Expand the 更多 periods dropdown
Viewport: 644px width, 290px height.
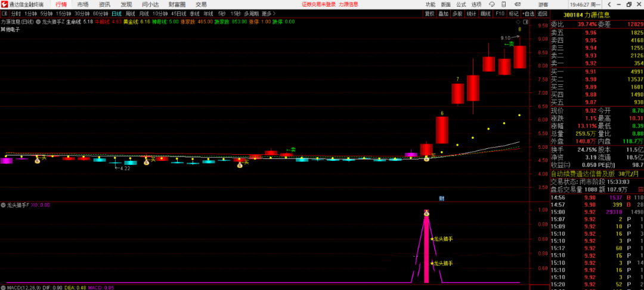pyautogui.click(x=267, y=13)
